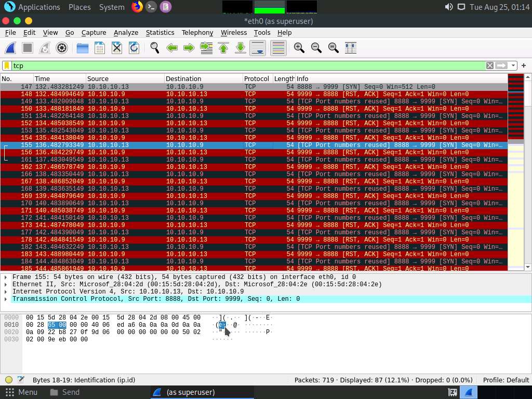
Task: Switch to Send folder taskbar item
Action: tap(64, 392)
